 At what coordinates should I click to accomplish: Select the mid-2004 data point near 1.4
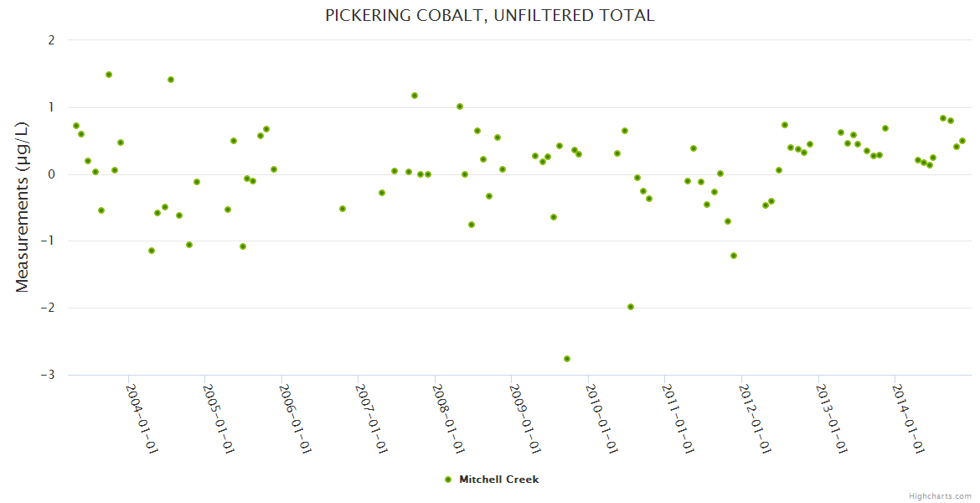[171, 80]
